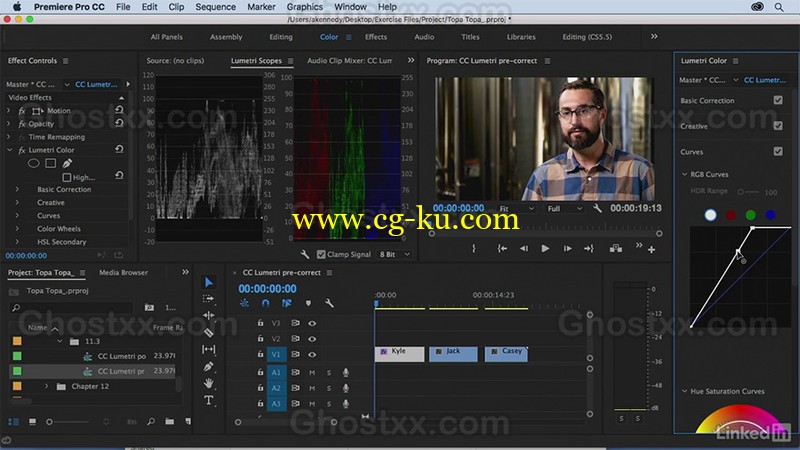Collapse Hue Saturation Curves section
The width and height of the screenshot is (800, 450).
point(684,391)
